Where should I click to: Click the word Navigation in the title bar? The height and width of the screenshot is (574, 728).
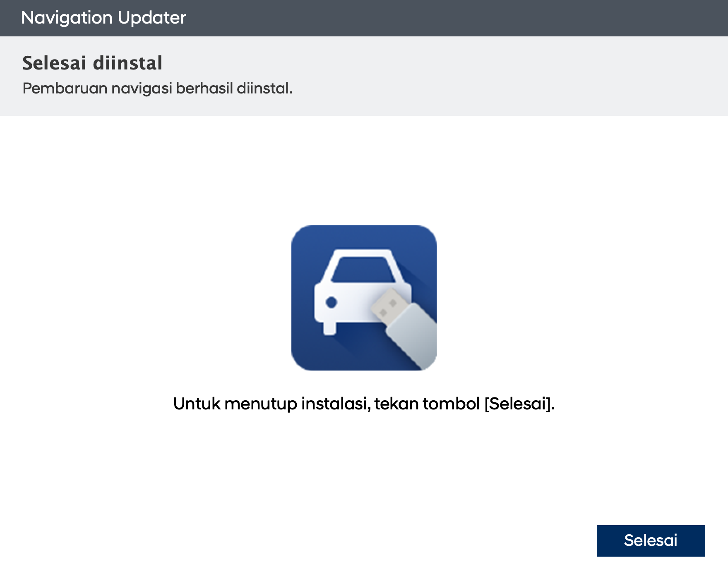(x=67, y=18)
